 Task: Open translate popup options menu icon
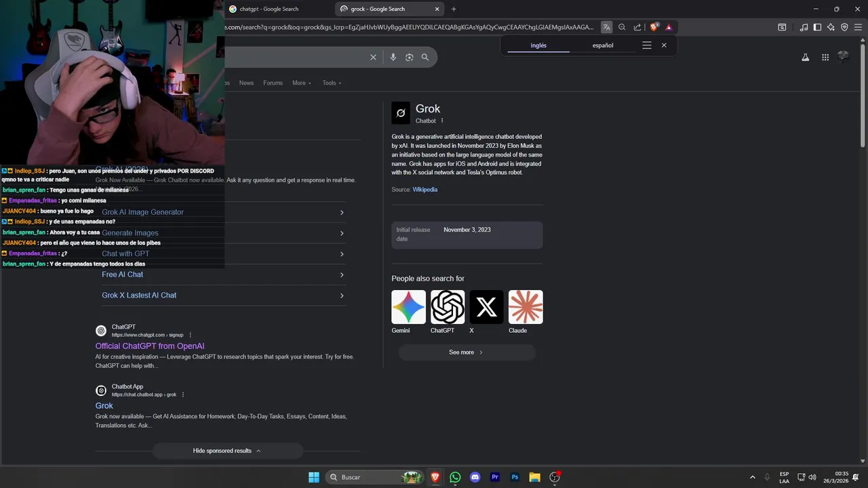(x=647, y=45)
